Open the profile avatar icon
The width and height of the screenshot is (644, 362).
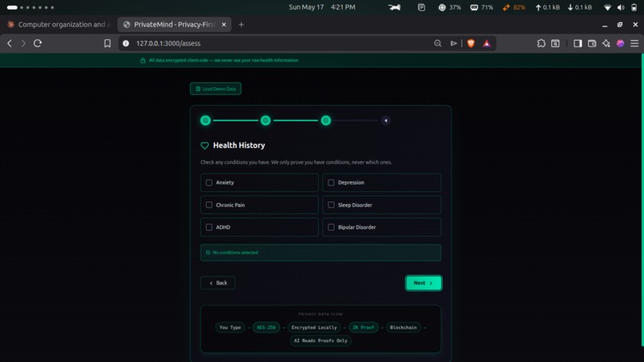(620, 43)
